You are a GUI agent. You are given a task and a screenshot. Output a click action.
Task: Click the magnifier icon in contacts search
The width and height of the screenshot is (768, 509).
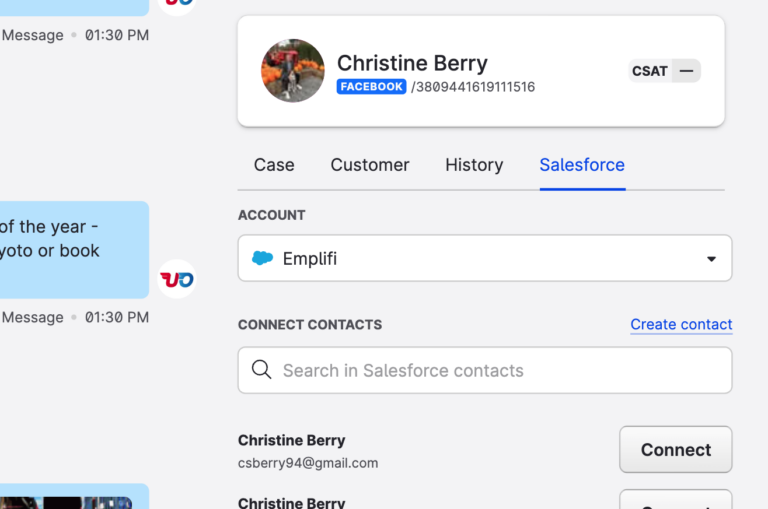[262, 370]
